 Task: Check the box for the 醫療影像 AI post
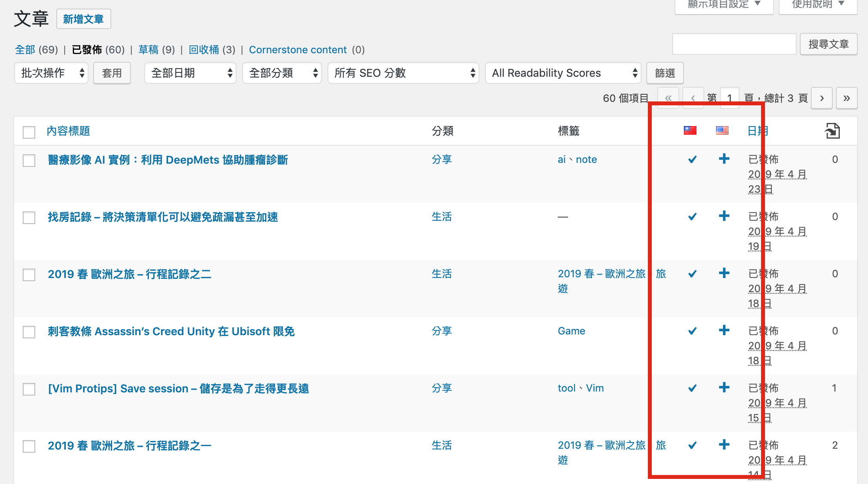(29, 160)
